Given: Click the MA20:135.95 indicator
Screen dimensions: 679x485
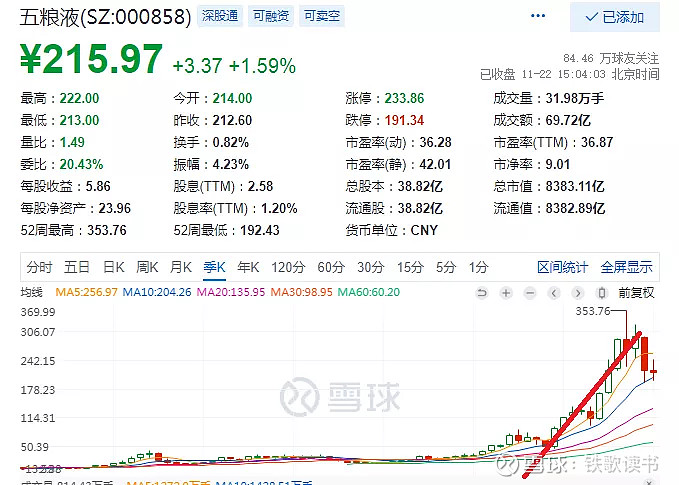Looking at the screenshot, I should 230,292.
